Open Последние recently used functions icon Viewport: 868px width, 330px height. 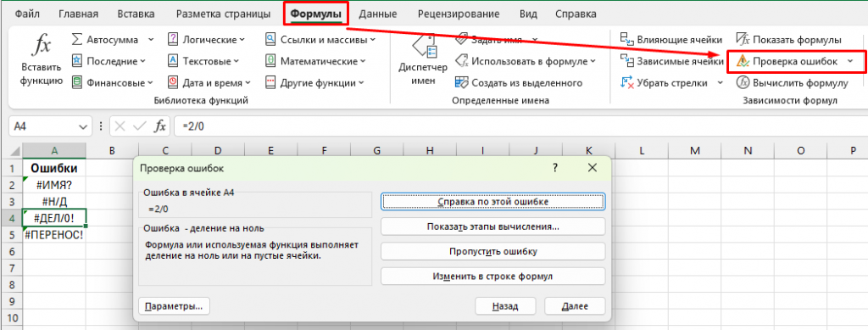[77, 61]
